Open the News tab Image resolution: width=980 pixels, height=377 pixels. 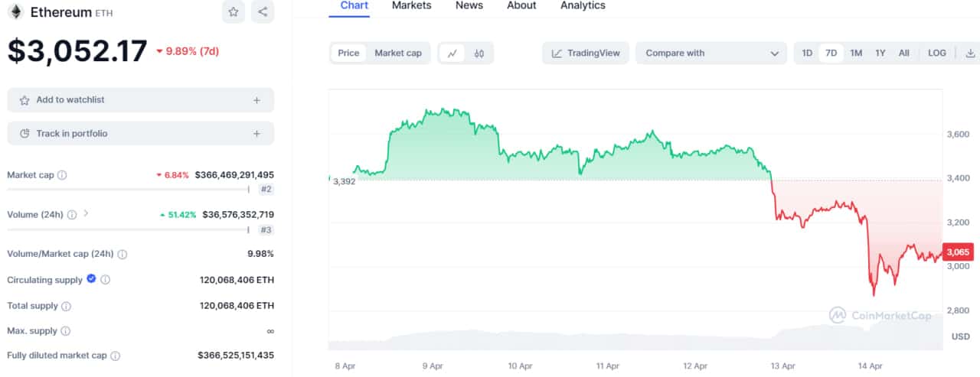coord(469,6)
